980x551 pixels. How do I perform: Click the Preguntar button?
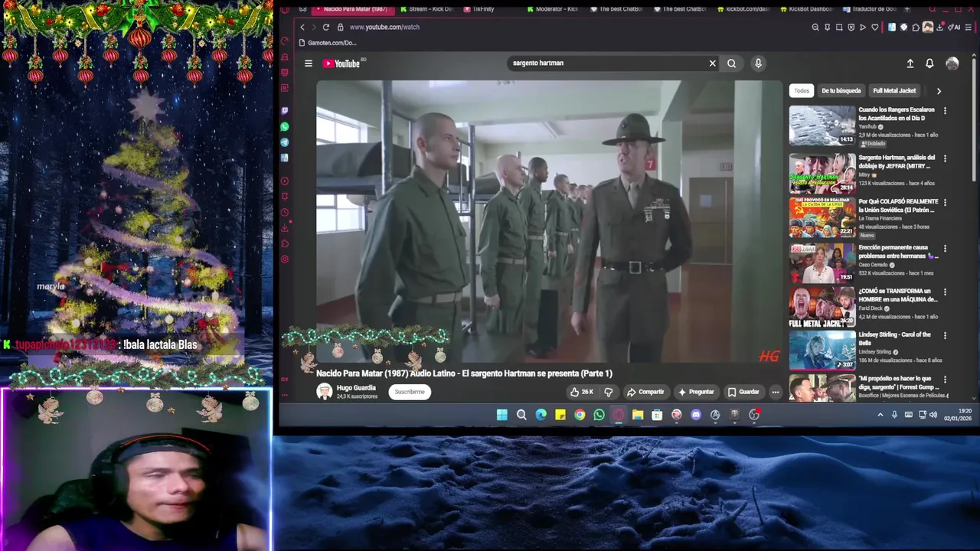click(x=696, y=392)
